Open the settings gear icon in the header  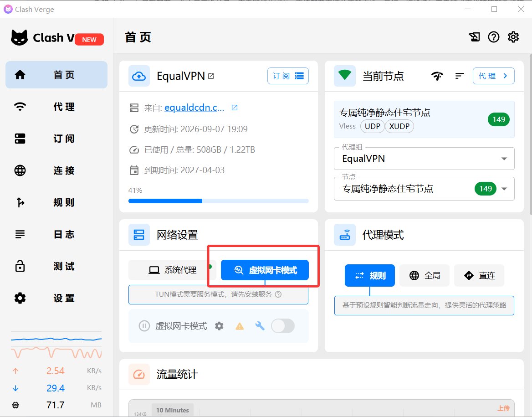(513, 37)
